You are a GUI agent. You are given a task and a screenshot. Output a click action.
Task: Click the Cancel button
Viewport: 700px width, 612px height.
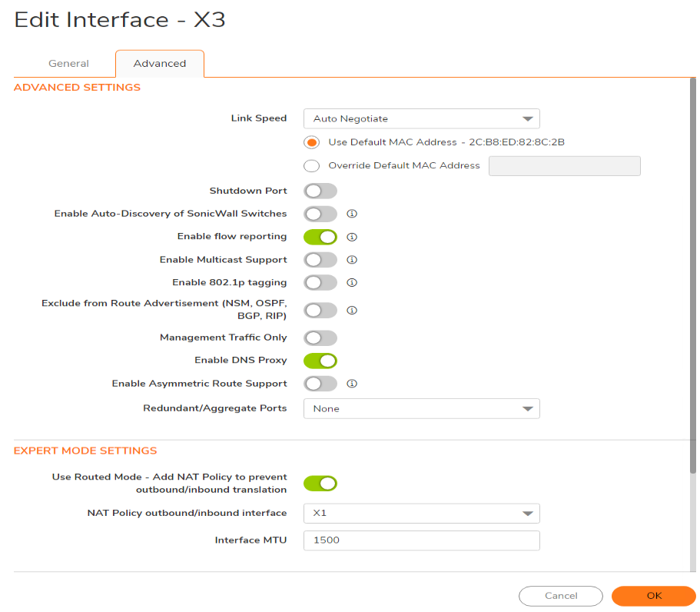(561, 596)
